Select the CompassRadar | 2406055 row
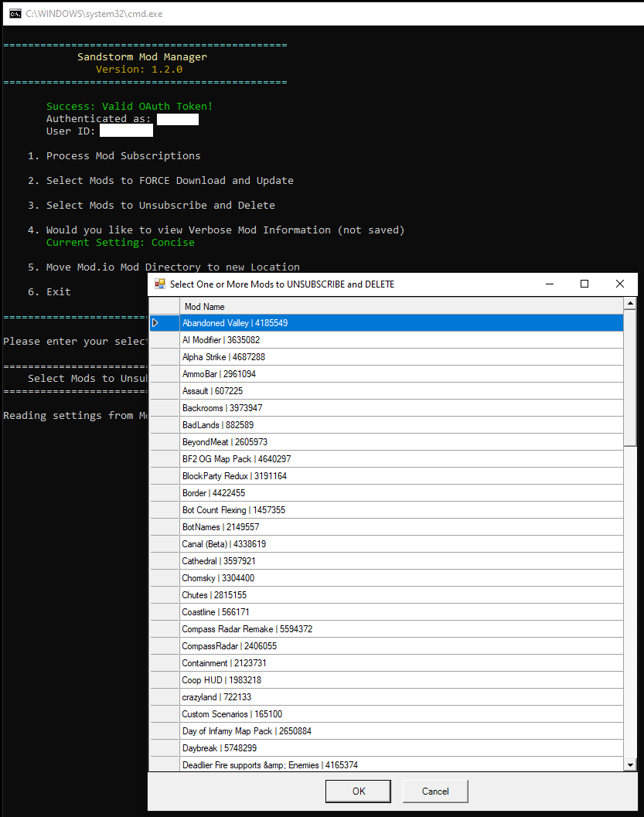644x817 pixels. tap(401, 646)
